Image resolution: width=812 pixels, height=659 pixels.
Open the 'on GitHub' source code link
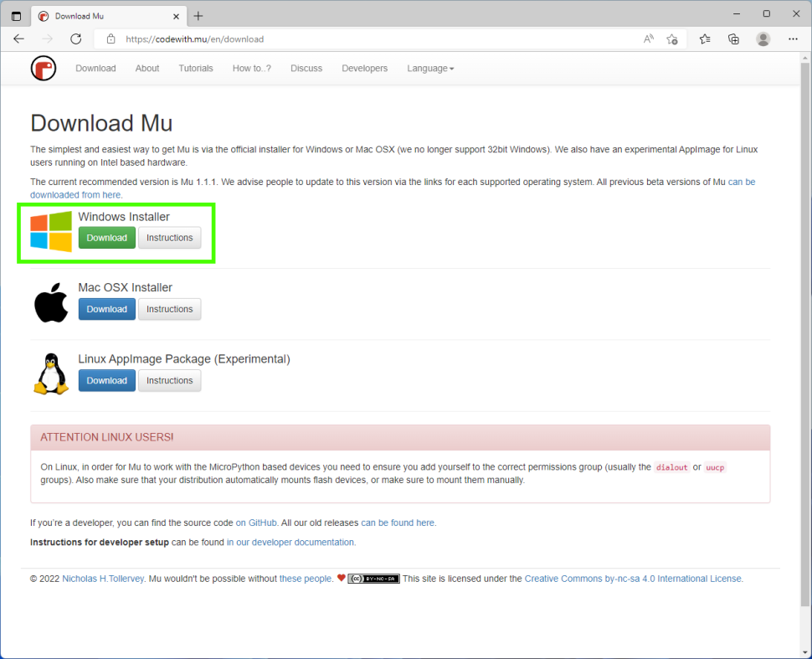[x=256, y=523]
